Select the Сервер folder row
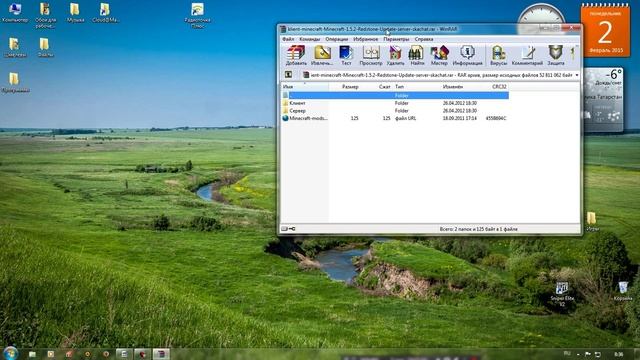This screenshot has height=360, width=640. click(395, 111)
